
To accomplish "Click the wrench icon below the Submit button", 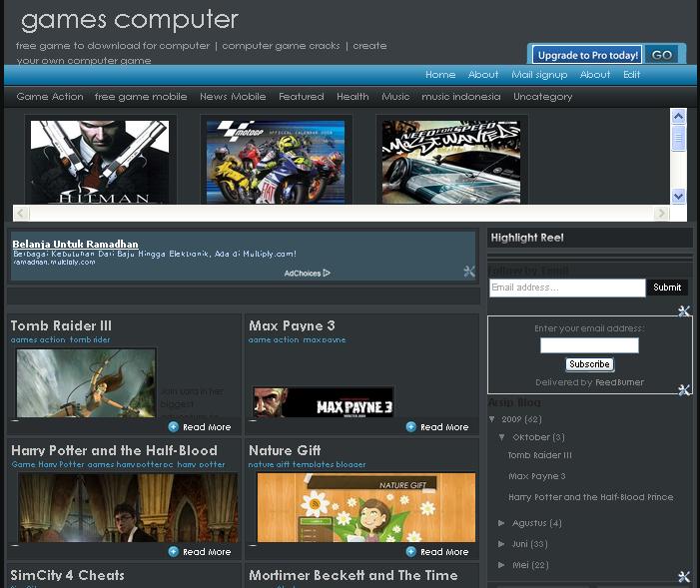I will (x=684, y=310).
